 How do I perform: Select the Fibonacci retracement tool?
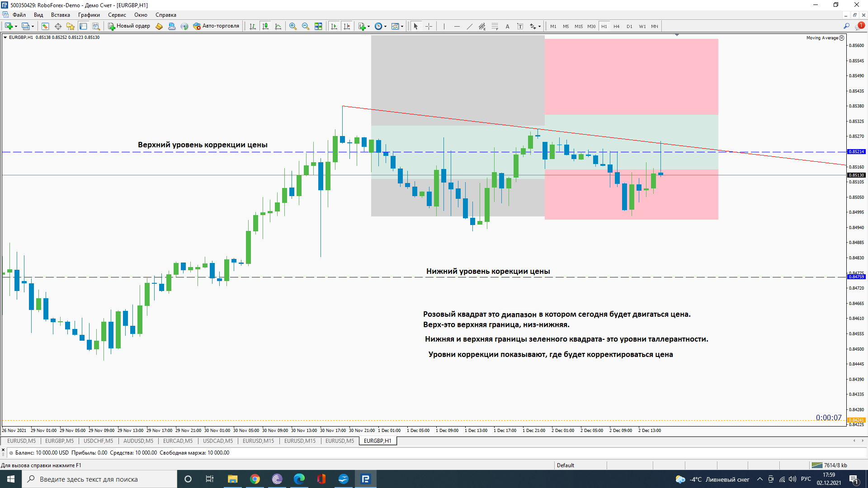[x=495, y=26]
